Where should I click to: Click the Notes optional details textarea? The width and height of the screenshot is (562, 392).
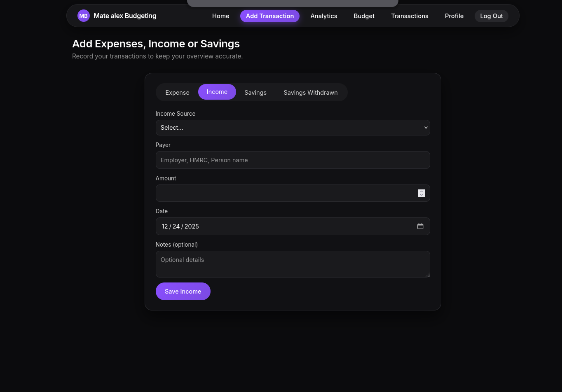[293, 264]
